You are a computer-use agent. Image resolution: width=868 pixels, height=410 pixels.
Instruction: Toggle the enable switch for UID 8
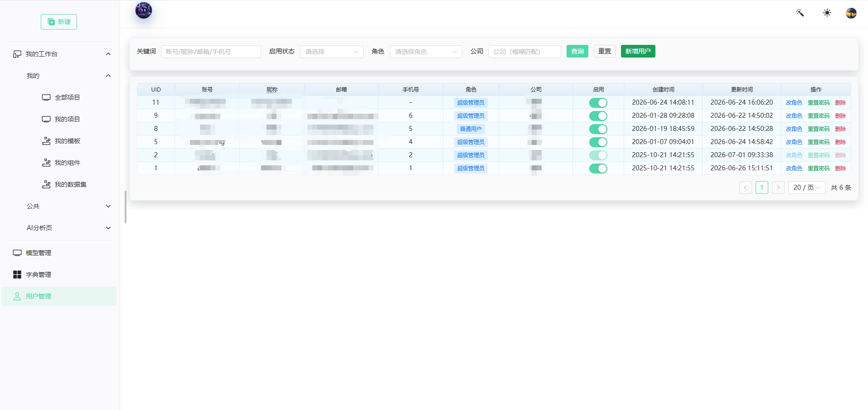coord(598,129)
